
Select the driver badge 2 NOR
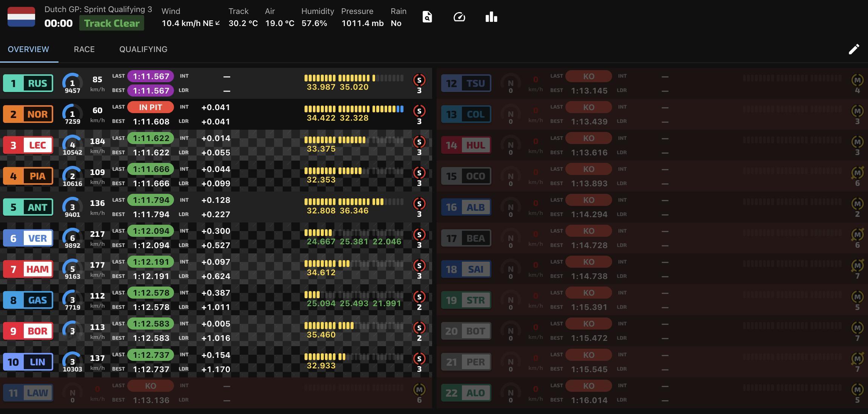coord(28,114)
